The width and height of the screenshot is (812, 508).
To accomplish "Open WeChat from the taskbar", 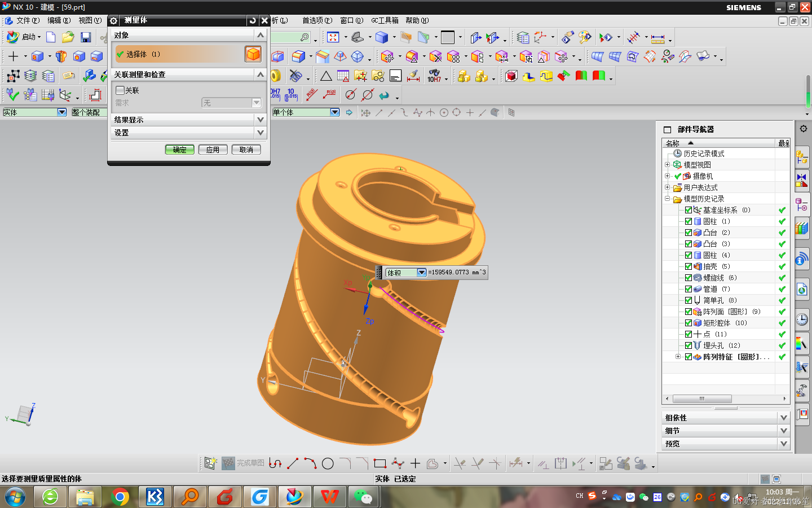I will (364, 497).
